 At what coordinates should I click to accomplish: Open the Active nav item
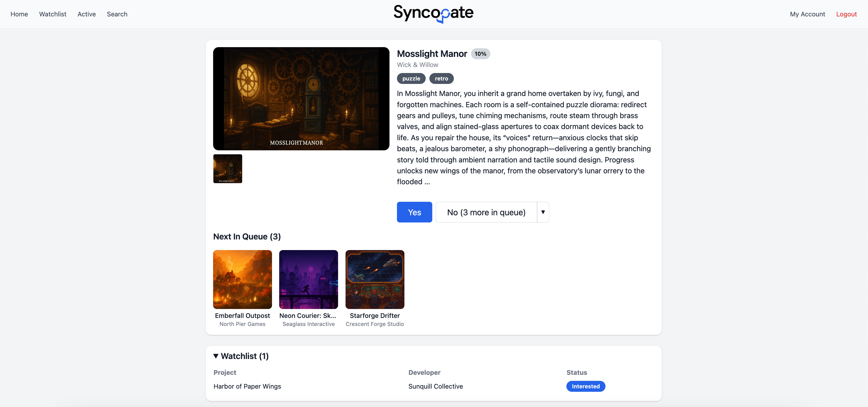point(86,14)
